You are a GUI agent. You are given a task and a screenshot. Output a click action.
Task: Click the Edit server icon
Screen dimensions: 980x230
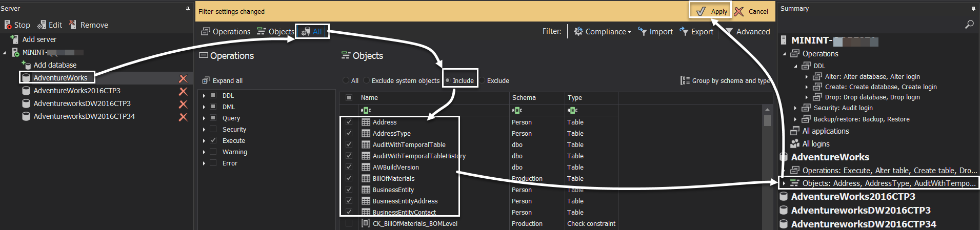click(42, 25)
